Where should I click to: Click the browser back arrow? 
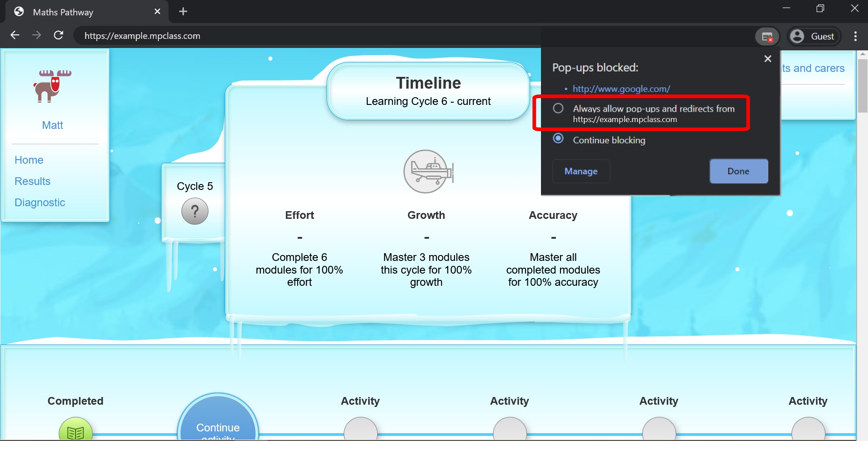click(x=15, y=35)
